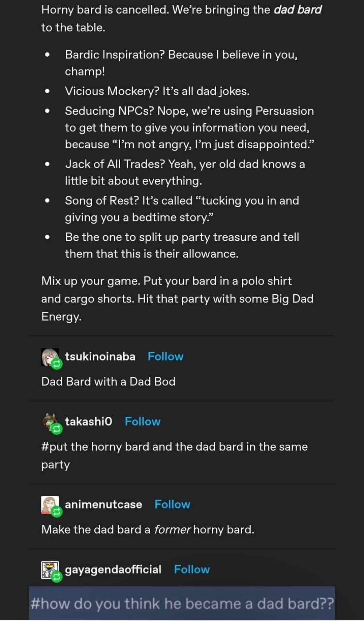Open takashi0's avatar thumbnail

(50, 422)
